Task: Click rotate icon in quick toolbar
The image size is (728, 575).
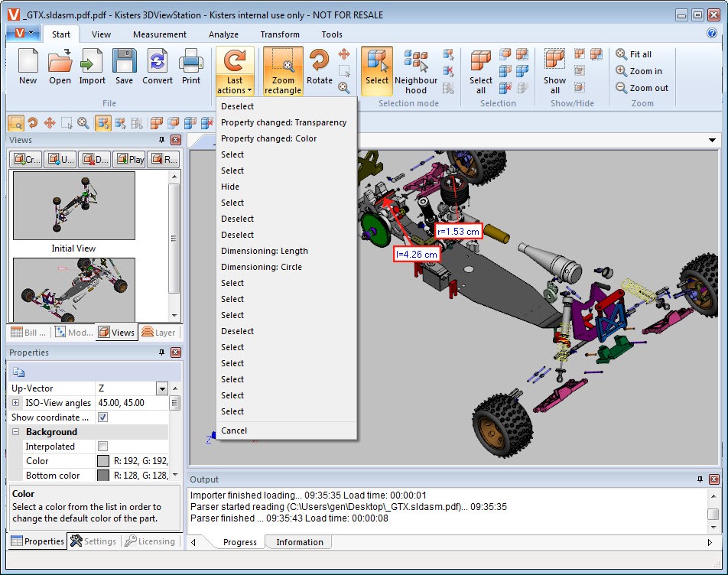Action: point(32,123)
